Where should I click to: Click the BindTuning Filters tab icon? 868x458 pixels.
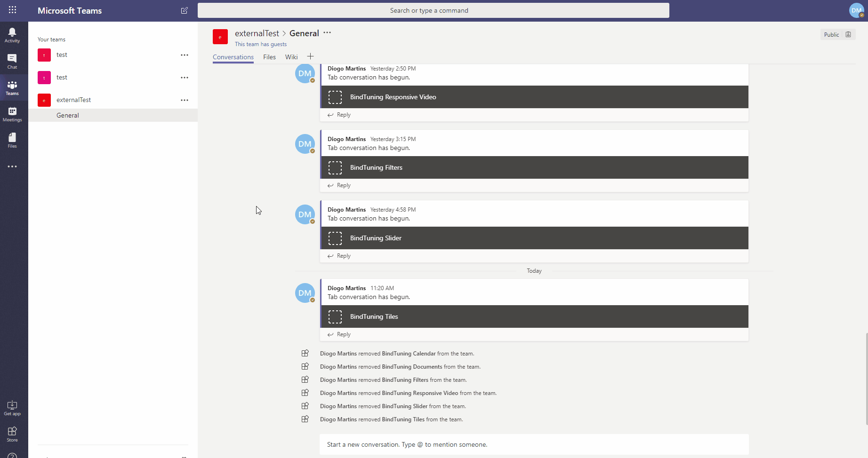coord(335,168)
